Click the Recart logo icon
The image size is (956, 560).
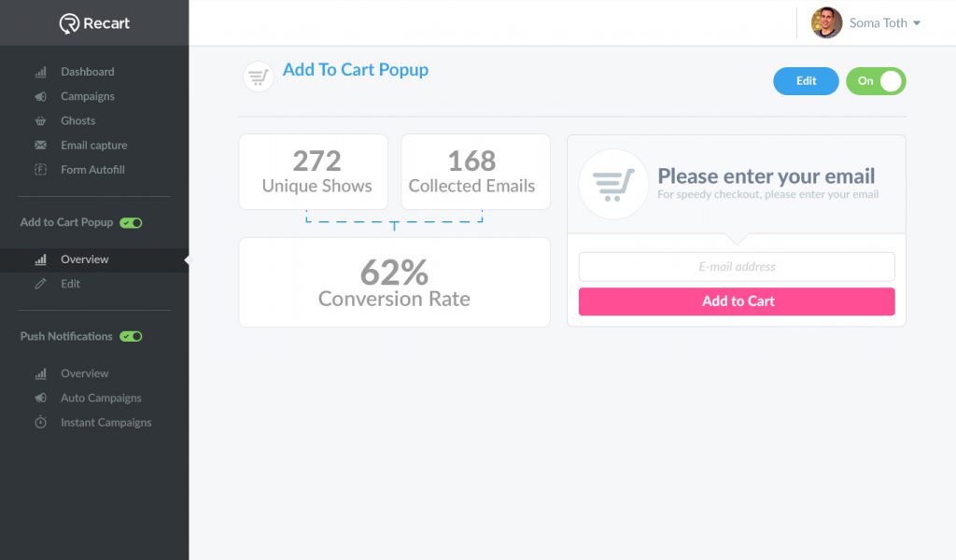pyautogui.click(x=69, y=23)
